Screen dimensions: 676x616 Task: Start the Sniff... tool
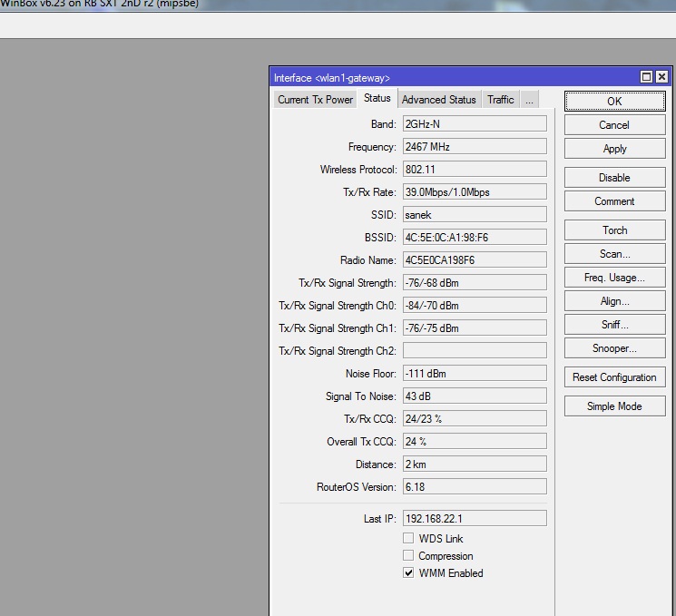614,325
